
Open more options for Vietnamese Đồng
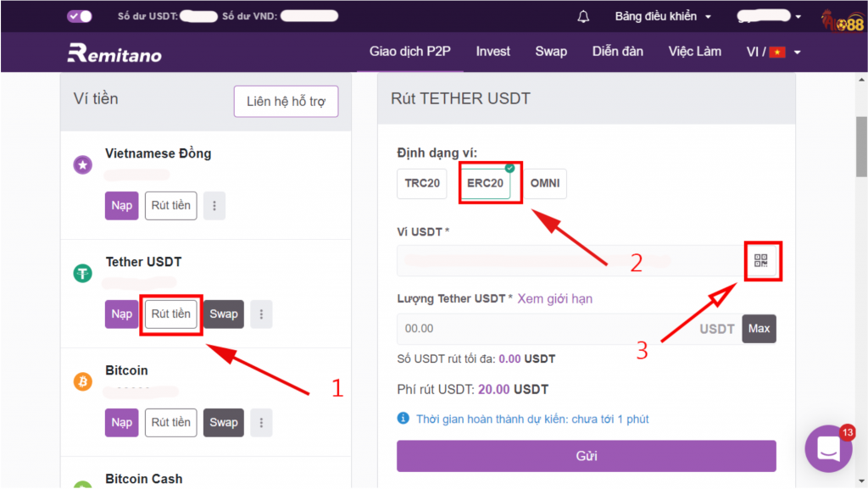pyautogui.click(x=214, y=206)
